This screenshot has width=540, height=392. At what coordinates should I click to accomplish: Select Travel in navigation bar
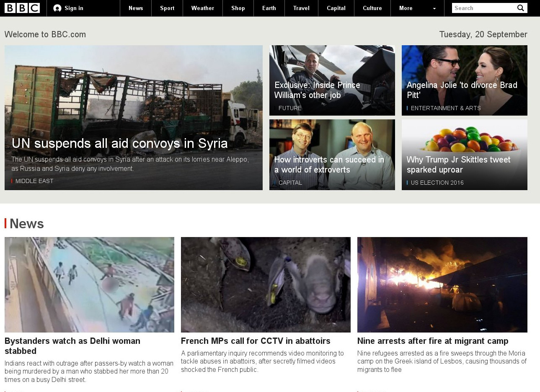point(301,8)
